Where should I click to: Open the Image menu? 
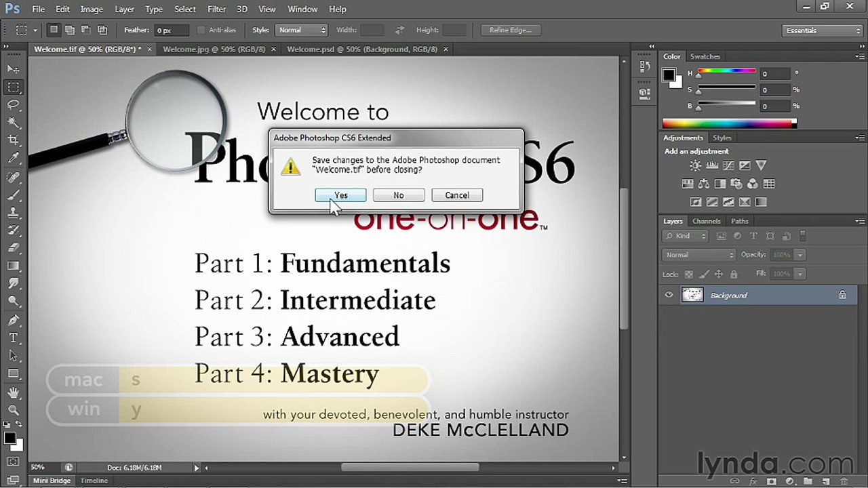click(92, 9)
